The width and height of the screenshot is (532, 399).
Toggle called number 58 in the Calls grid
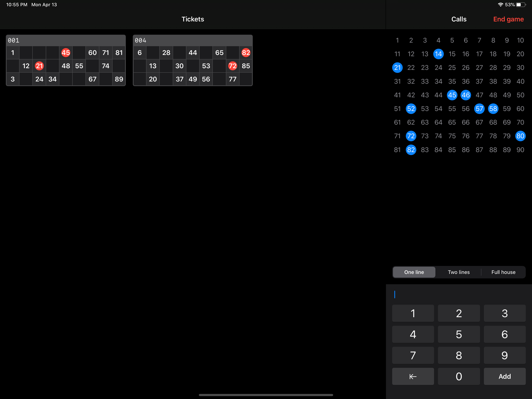pos(493,109)
